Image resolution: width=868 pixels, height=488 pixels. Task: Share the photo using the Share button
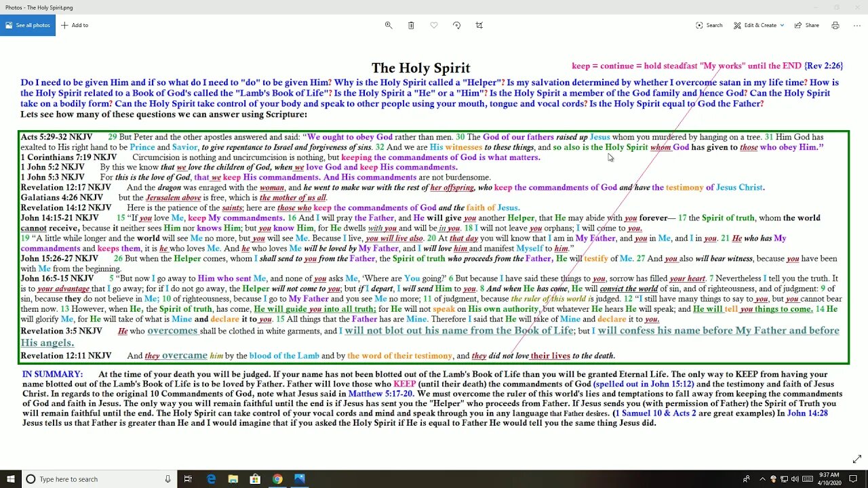pyautogui.click(x=807, y=25)
